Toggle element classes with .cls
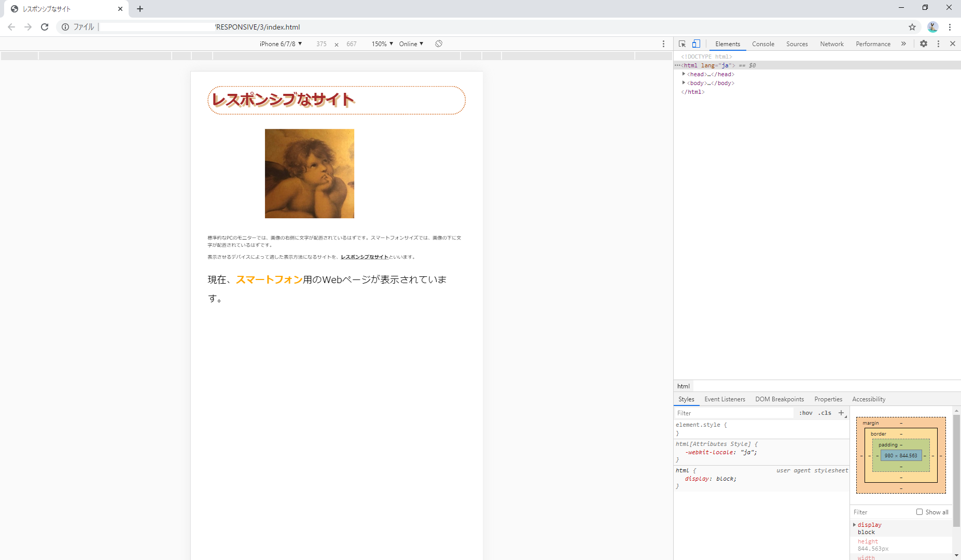The height and width of the screenshot is (560, 961). click(824, 413)
